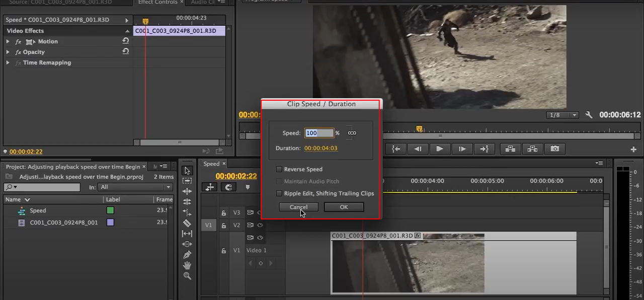
Task: Play the program monitor
Action: click(x=440, y=148)
